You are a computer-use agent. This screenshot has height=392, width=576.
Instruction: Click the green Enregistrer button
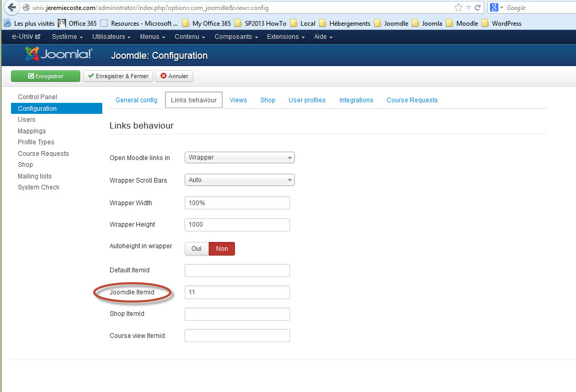(x=46, y=76)
